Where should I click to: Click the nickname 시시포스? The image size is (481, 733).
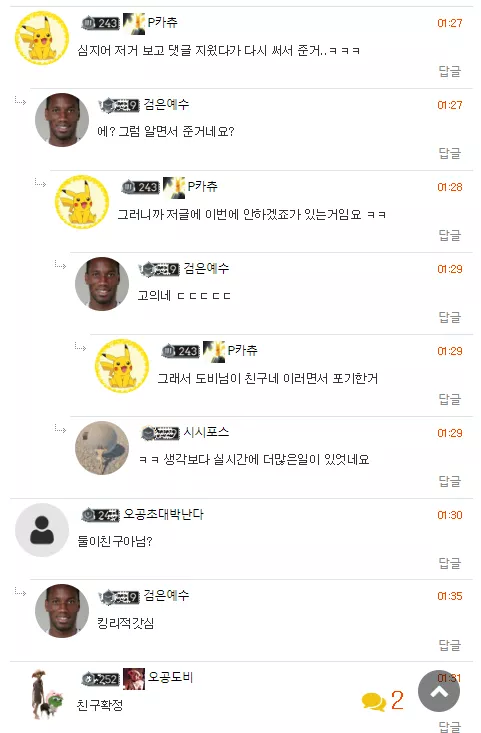(206, 432)
